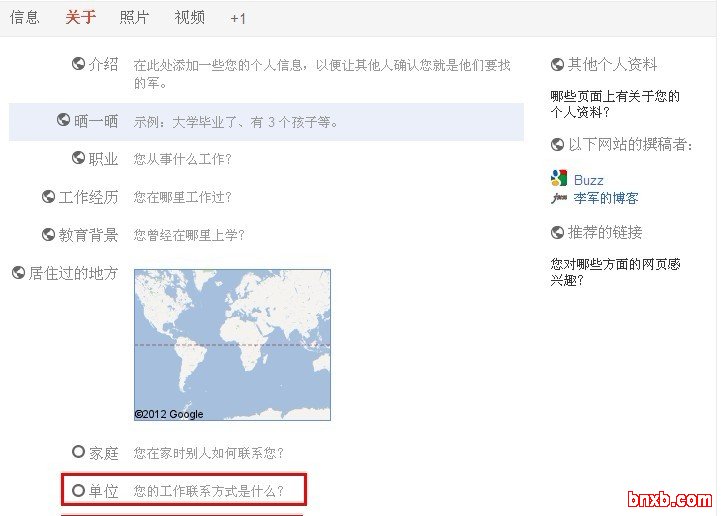Click 您在家时别人如何联系您? placeholder
The width and height of the screenshot is (725, 516).
click(x=209, y=453)
